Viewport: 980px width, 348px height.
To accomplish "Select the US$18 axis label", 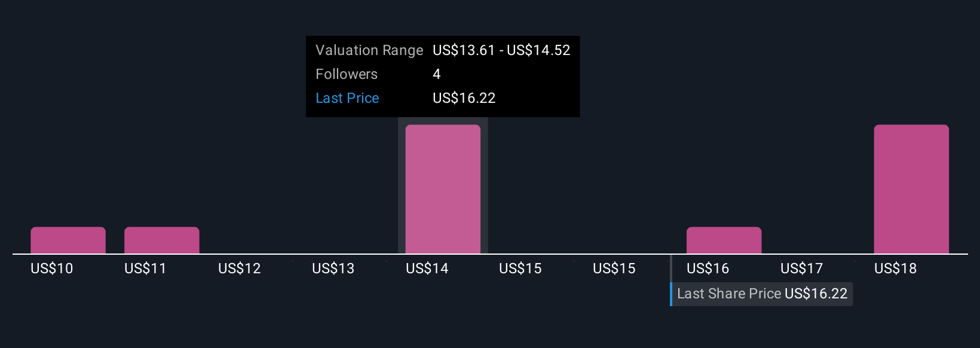I will coord(896,268).
